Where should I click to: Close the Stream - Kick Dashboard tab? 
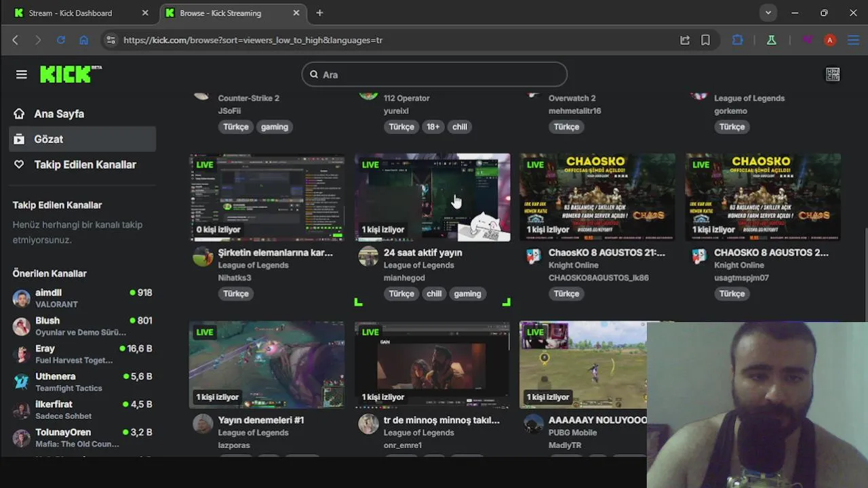[145, 13]
